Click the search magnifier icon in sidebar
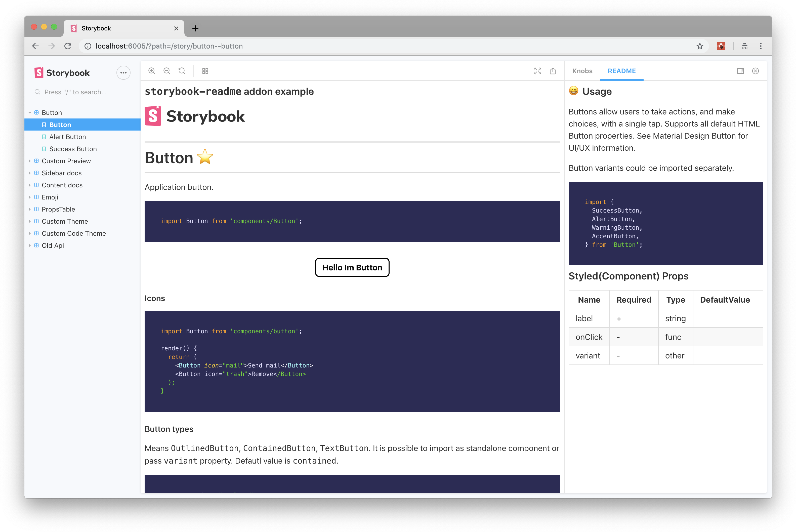The height and width of the screenshot is (532, 796). point(37,92)
